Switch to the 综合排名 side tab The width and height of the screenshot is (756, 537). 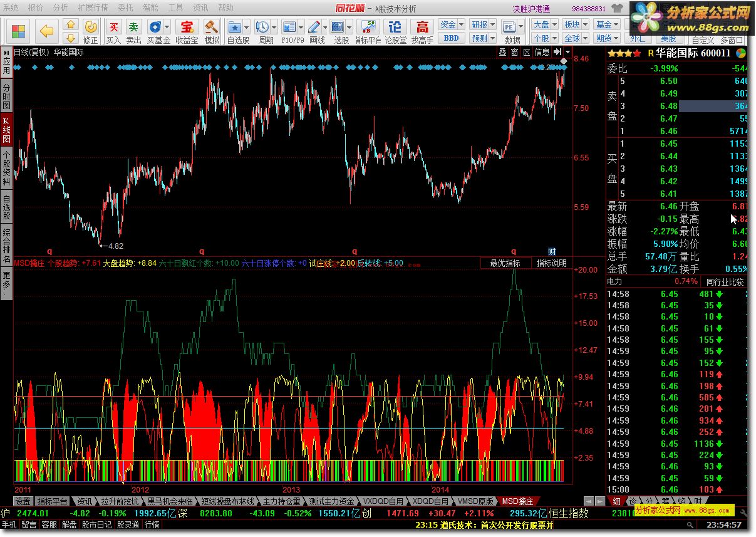6,246
